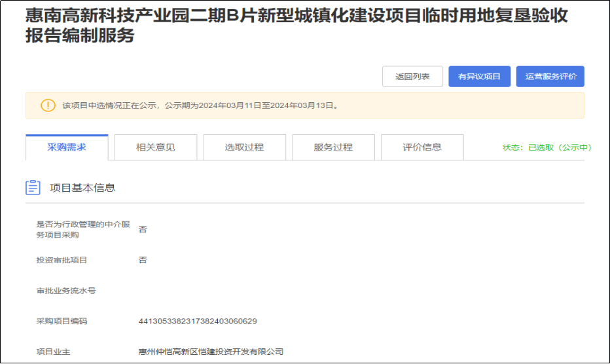Select the 采购需求 tab

click(67, 147)
